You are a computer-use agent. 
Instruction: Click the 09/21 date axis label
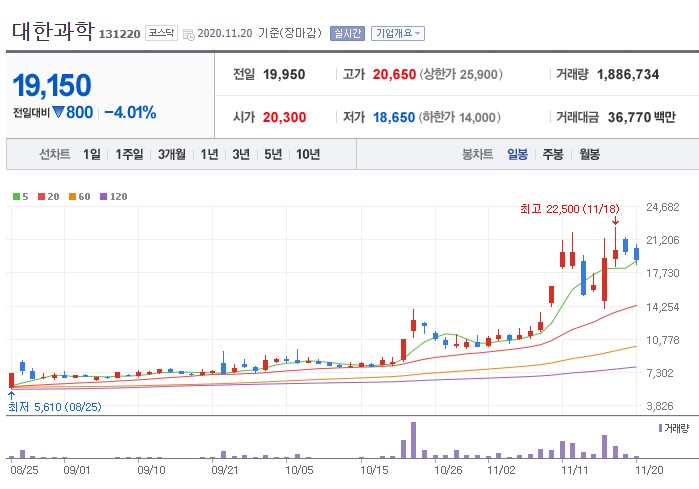click(225, 470)
